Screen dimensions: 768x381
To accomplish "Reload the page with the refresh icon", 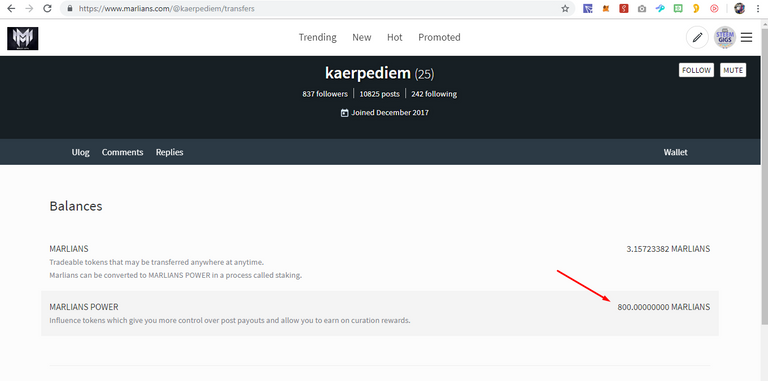I will click(x=47, y=8).
